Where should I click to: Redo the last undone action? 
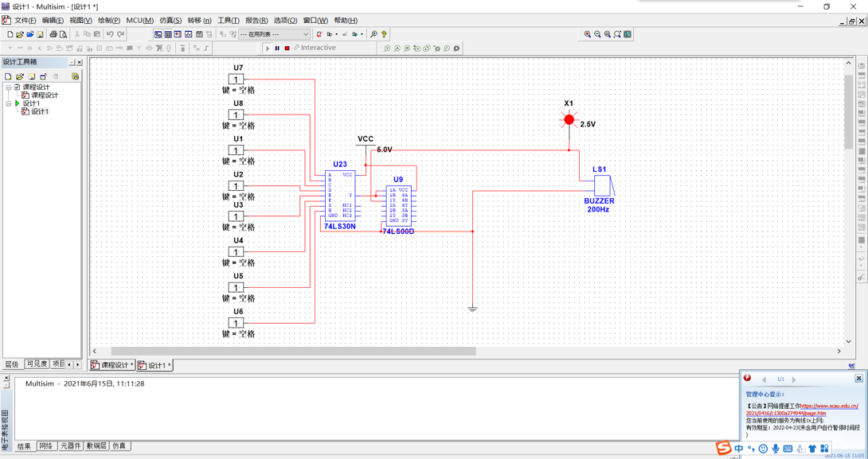(121, 34)
